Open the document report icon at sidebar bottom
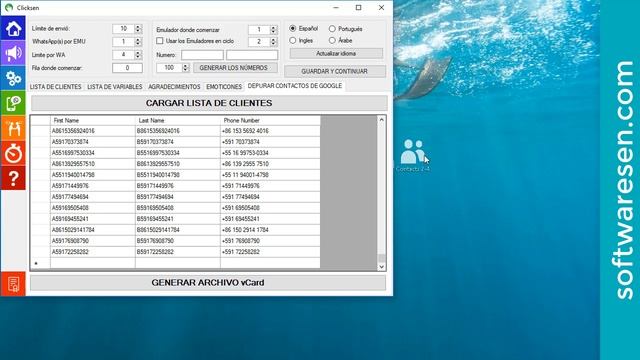 [13, 284]
